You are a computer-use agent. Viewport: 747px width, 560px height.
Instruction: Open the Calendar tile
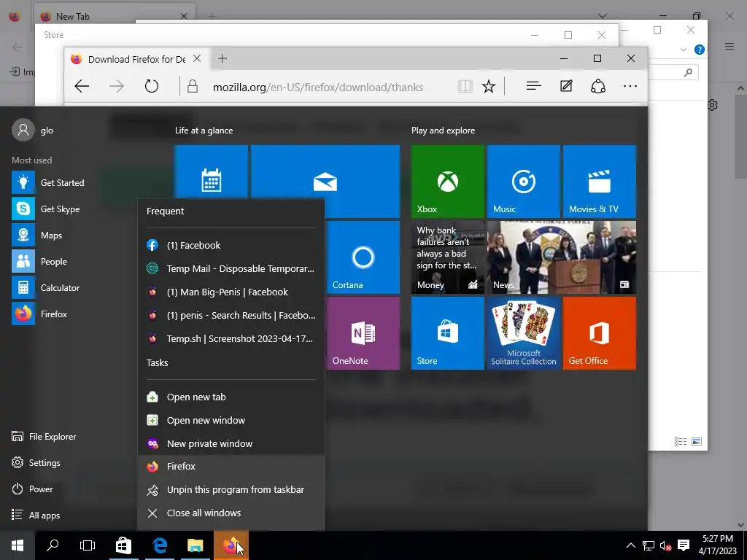coord(211,172)
